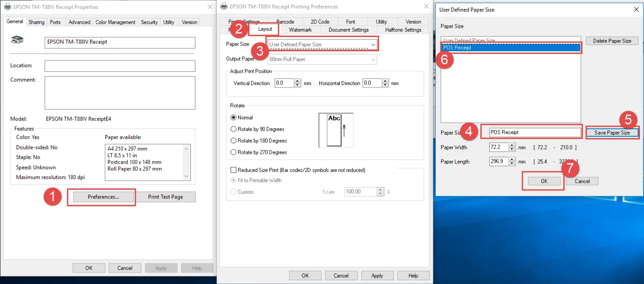This screenshot has width=644, height=284.
Task: Decrease the Vertical Direction value with down arrow
Action: click(297, 85)
